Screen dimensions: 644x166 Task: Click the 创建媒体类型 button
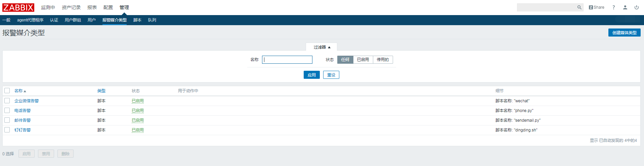point(624,33)
